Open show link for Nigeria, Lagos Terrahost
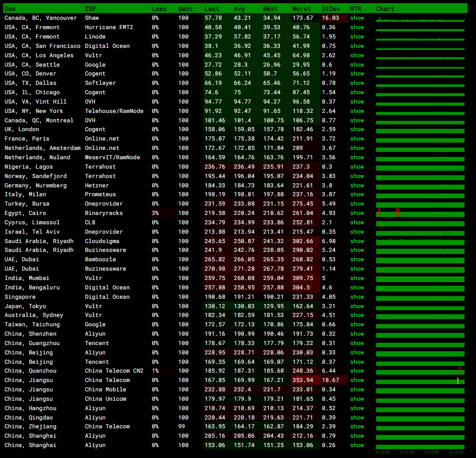The width and height of the screenshot is (476, 458). coord(357,167)
